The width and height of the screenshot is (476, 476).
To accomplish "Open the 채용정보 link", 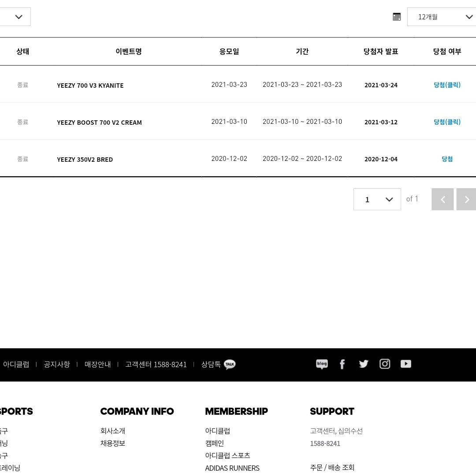I will [x=113, y=443].
